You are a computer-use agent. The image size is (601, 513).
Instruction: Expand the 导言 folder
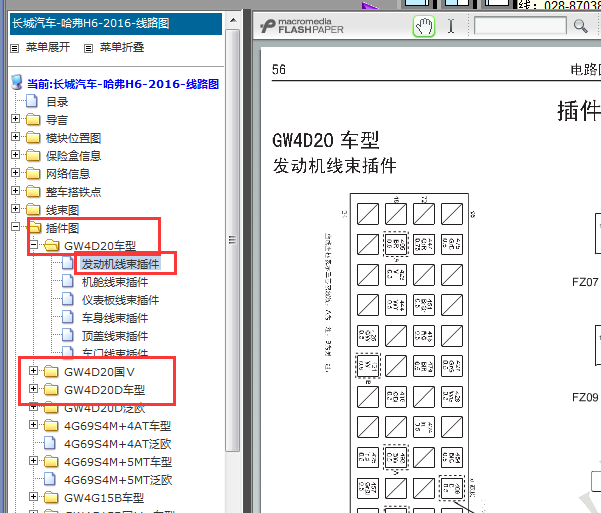pos(15,118)
